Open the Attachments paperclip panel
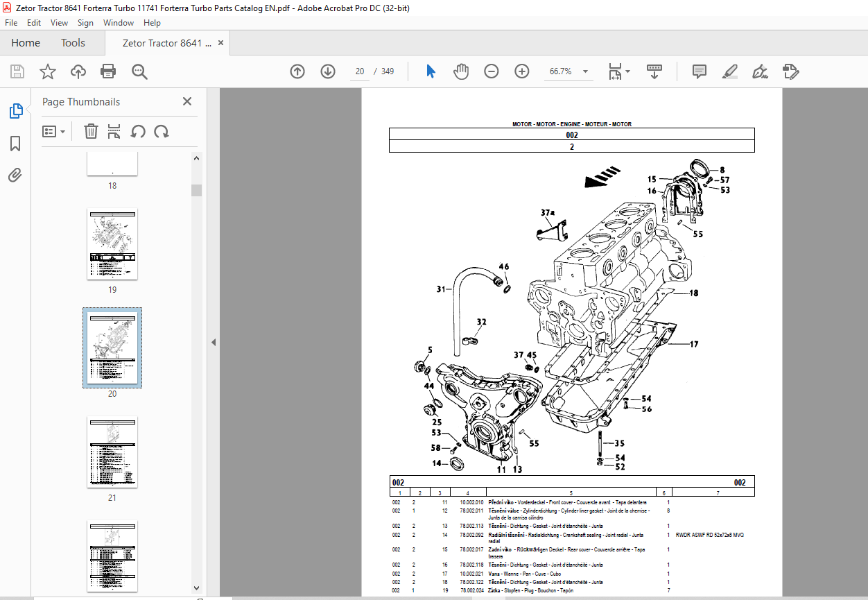868x600 pixels. [x=15, y=175]
